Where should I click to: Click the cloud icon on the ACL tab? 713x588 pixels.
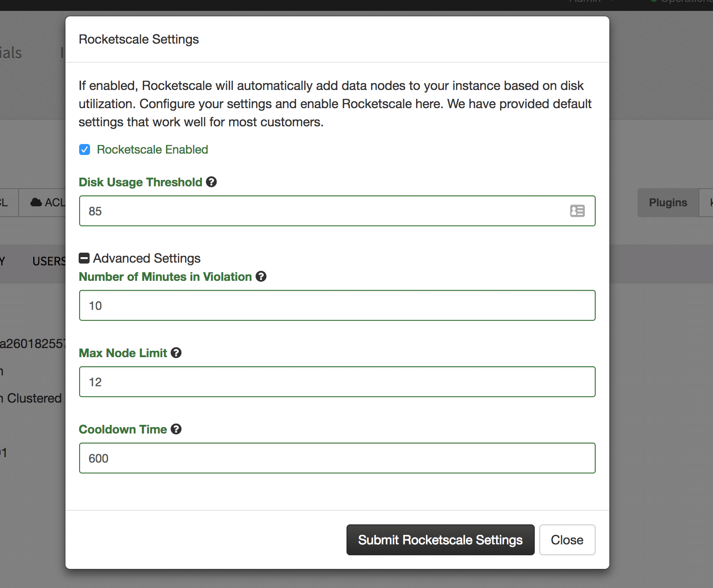[36, 202]
